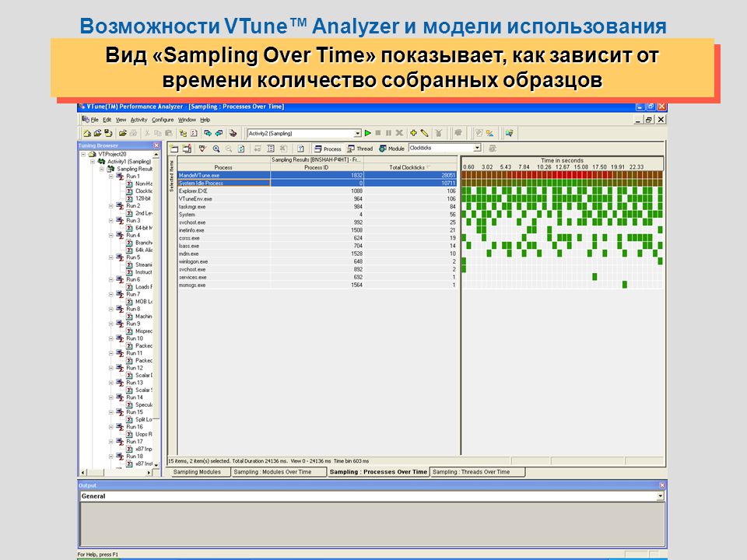The height and width of the screenshot is (560, 747).
Task: Open the Activity menu
Action: (139, 120)
